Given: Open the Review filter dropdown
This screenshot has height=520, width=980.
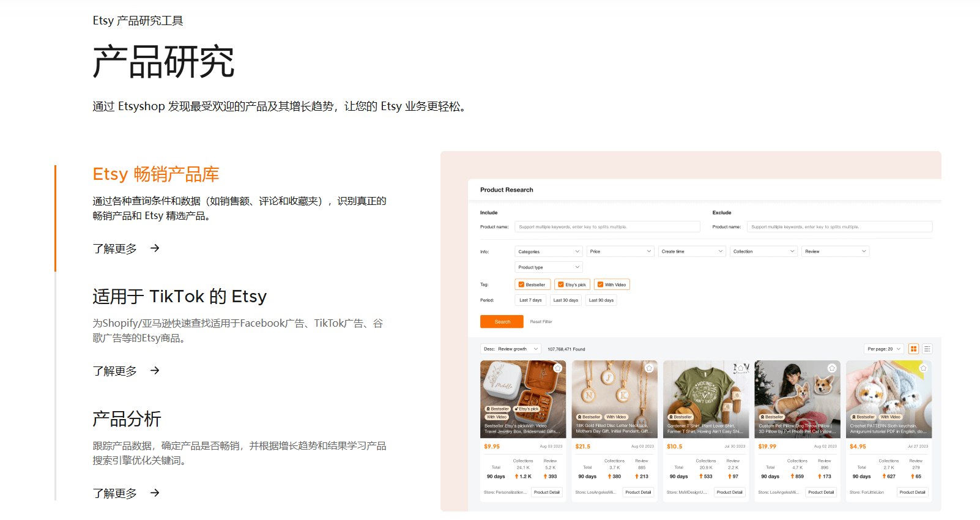Looking at the screenshot, I should coord(836,251).
